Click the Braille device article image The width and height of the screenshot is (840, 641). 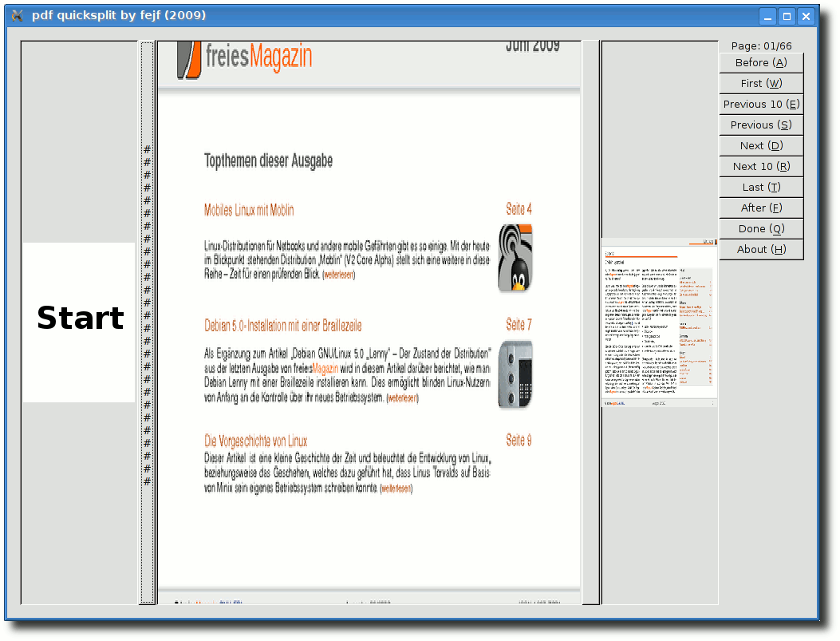515,374
